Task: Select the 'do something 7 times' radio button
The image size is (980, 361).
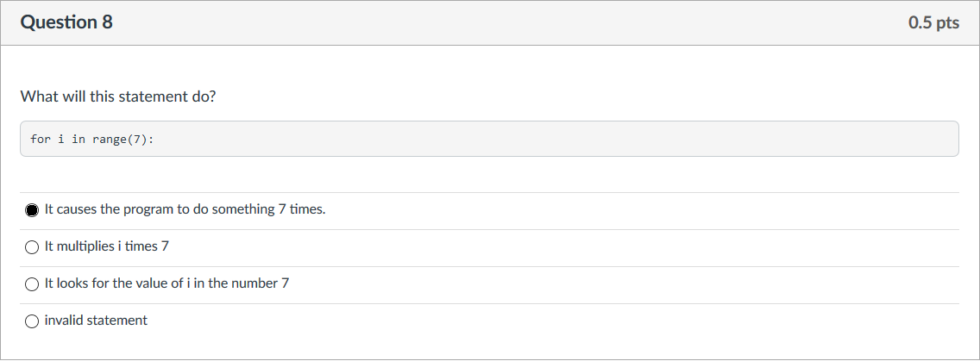Action: click(x=32, y=210)
